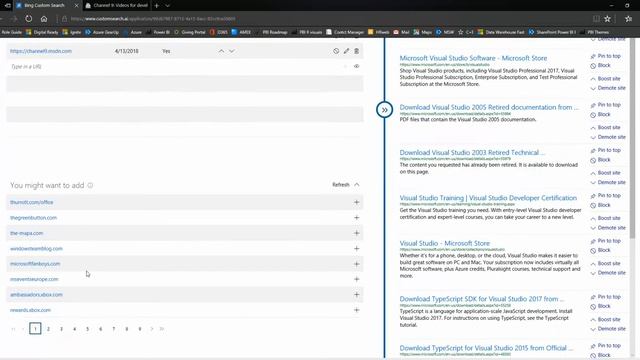Open rewards.xbox.com suggestion link

pos(30,310)
